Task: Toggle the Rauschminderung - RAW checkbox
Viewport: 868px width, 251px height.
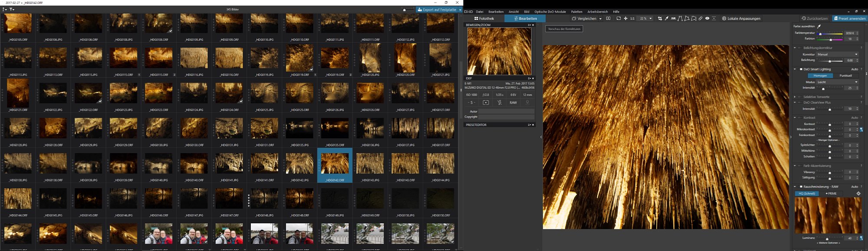Action: [x=801, y=187]
